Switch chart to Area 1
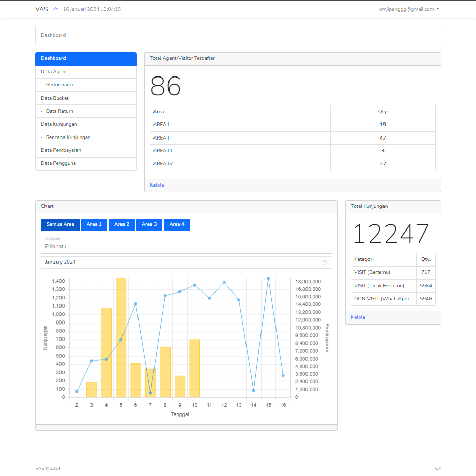Viewport: 476px width, 476px height. pyautogui.click(x=94, y=225)
